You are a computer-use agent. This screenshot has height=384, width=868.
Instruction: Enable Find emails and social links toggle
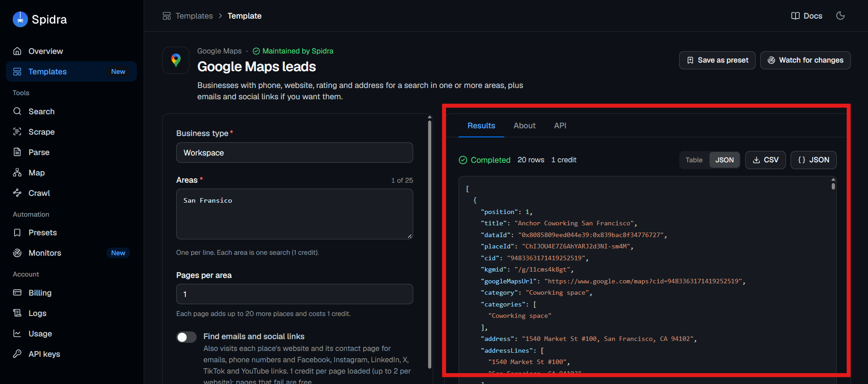pyautogui.click(x=186, y=337)
